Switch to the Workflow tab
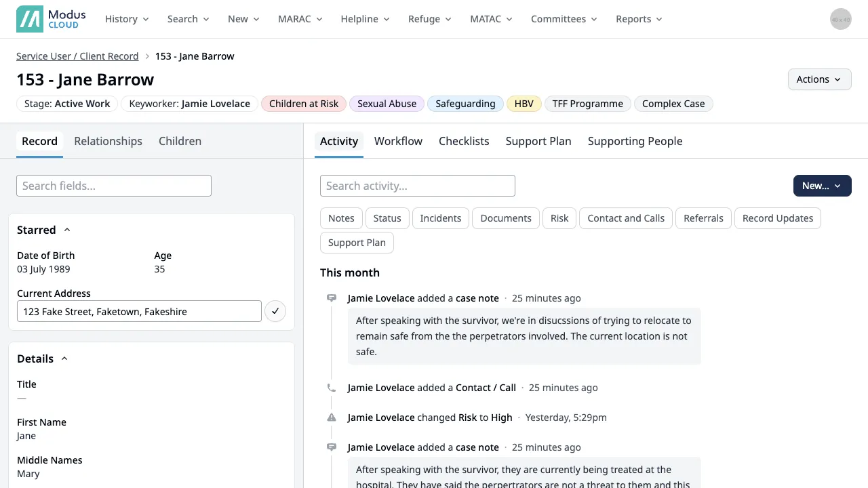Screen dimensions: 868x488 pos(398,141)
